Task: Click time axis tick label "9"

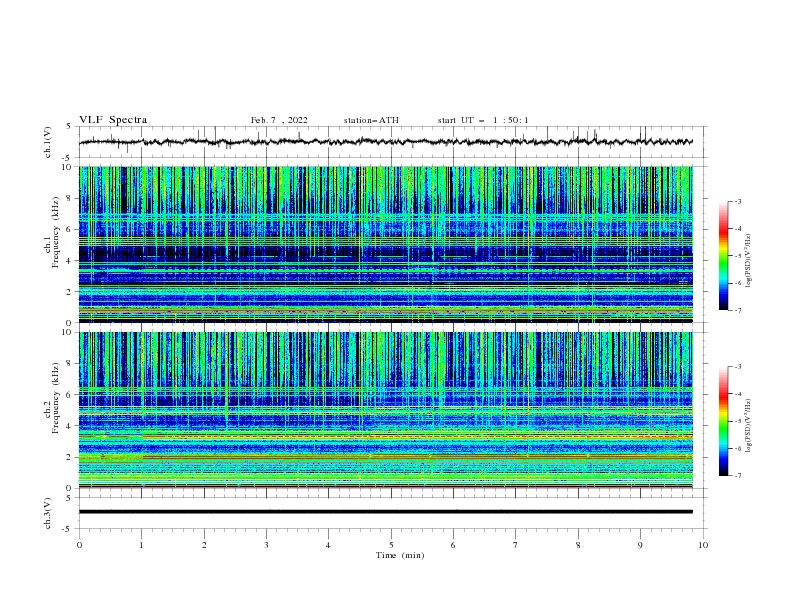Action: (640, 545)
